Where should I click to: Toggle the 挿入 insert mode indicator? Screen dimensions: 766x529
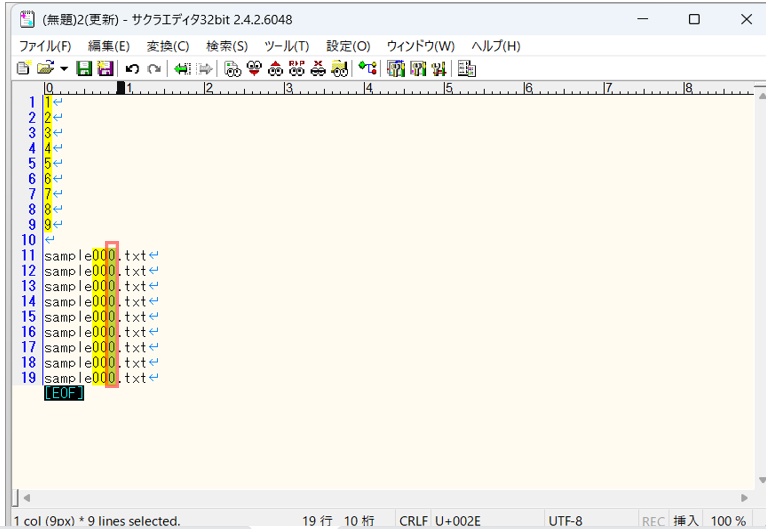coord(686,520)
